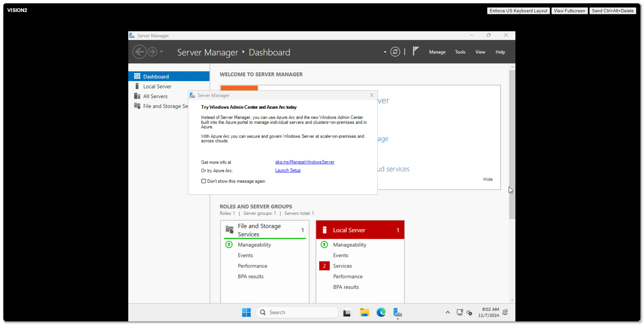Click the Server Manager title bar app icon
Image resolution: width=644 pixels, height=325 pixels.
tap(132, 36)
